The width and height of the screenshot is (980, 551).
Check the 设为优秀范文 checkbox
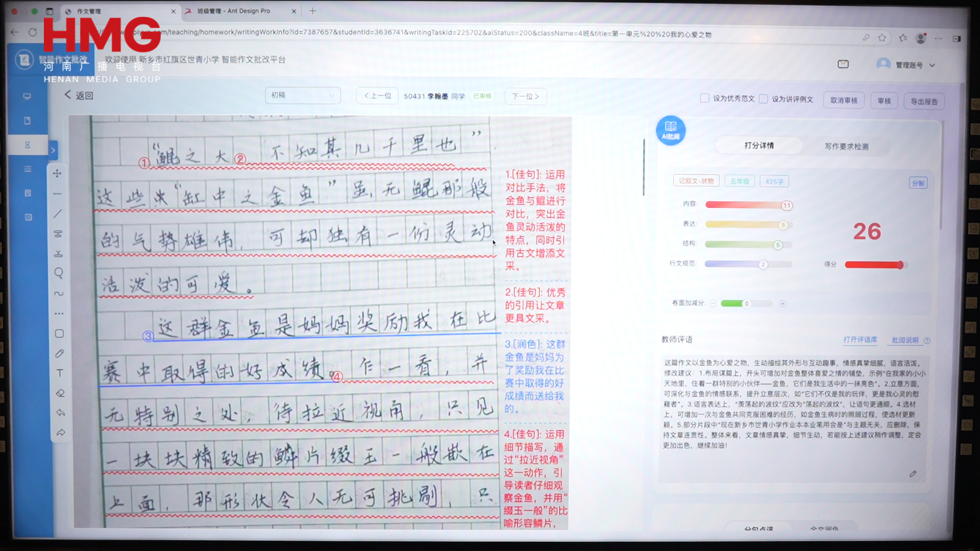tap(704, 98)
